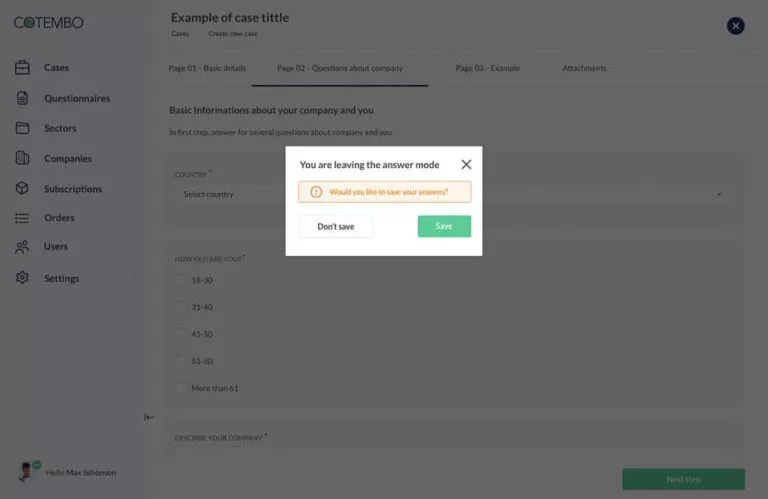Click the green Save button
The image size is (768, 499).
pyautogui.click(x=444, y=226)
